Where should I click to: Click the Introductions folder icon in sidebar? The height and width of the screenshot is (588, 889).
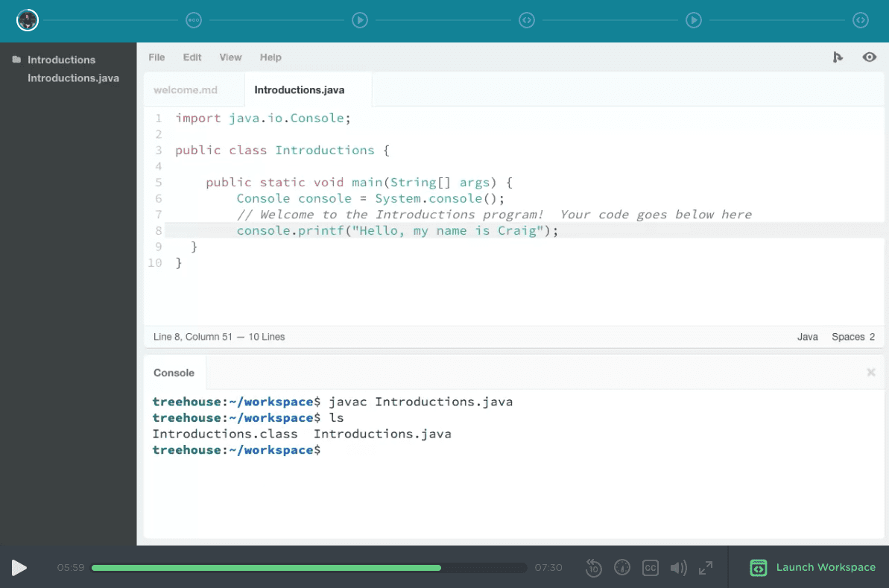16,59
